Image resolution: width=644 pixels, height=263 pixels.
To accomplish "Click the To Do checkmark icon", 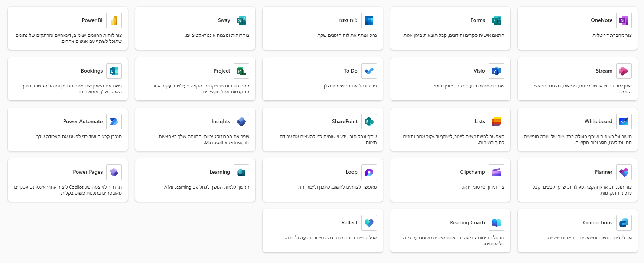I will (x=369, y=71).
